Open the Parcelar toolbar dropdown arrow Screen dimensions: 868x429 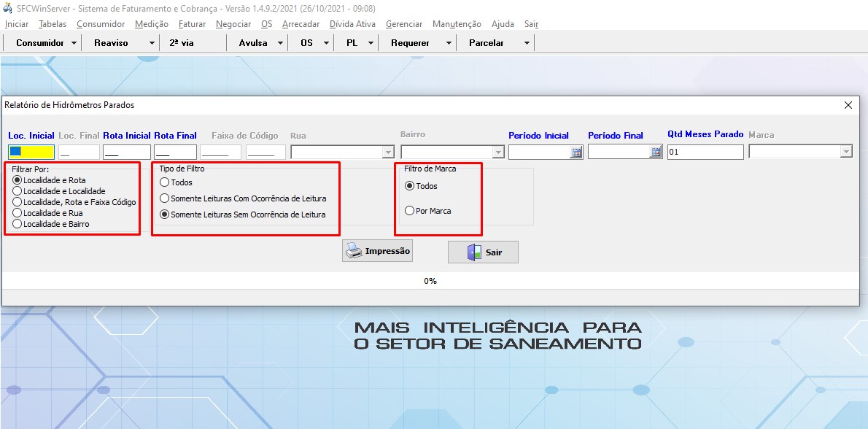[526, 43]
